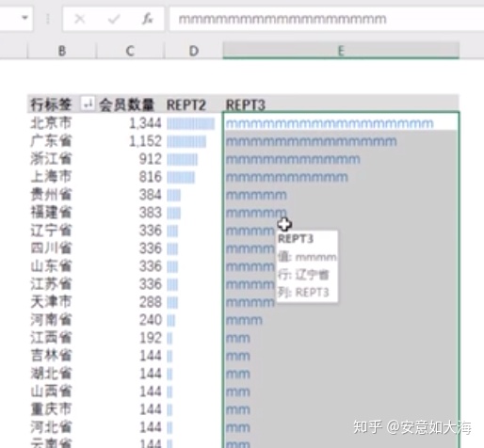Select the 江西省 row label
The height and width of the screenshot is (448, 484).
[x=51, y=337]
